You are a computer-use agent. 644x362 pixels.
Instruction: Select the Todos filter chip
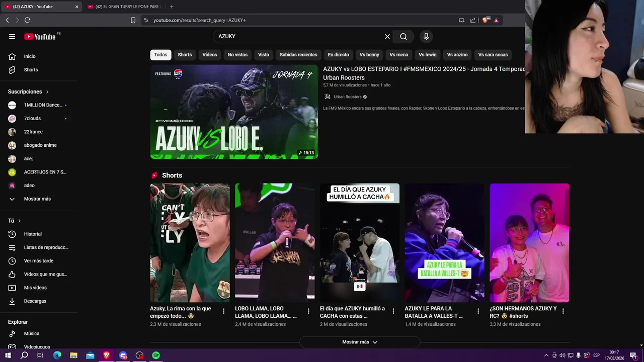tap(160, 55)
